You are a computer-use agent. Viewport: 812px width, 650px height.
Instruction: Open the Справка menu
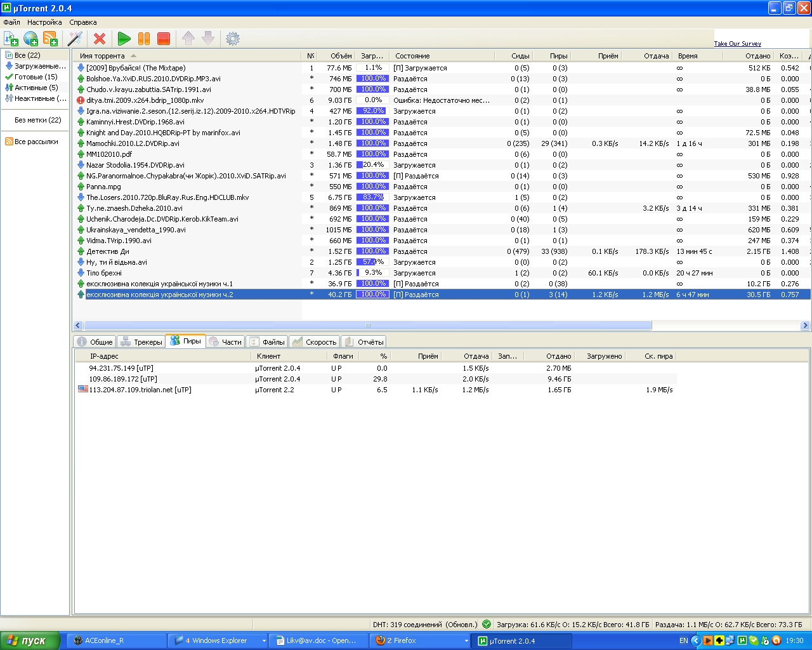83,22
